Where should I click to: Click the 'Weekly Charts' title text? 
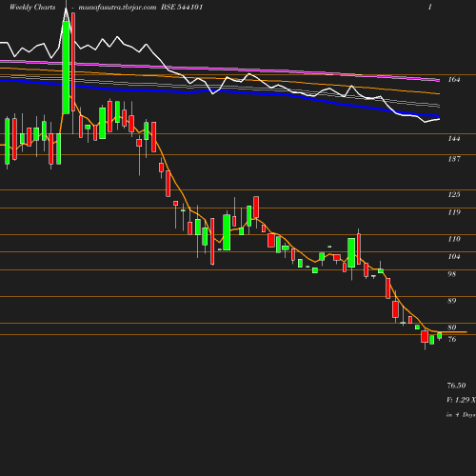[32, 7]
